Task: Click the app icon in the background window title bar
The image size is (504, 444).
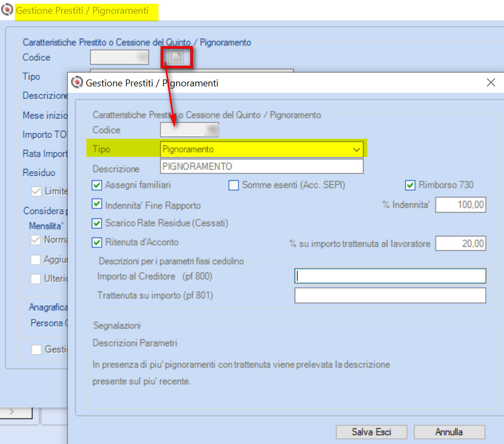Action: [7, 10]
